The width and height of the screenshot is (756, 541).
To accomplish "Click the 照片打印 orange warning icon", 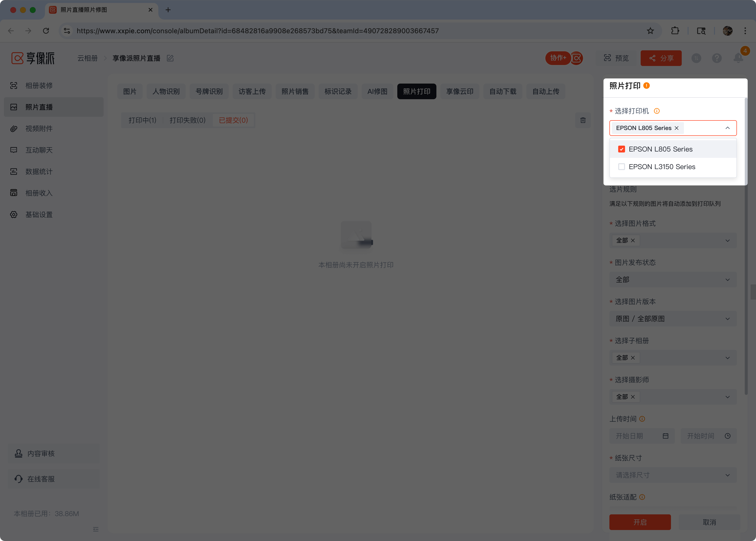I will click(647, 86).
